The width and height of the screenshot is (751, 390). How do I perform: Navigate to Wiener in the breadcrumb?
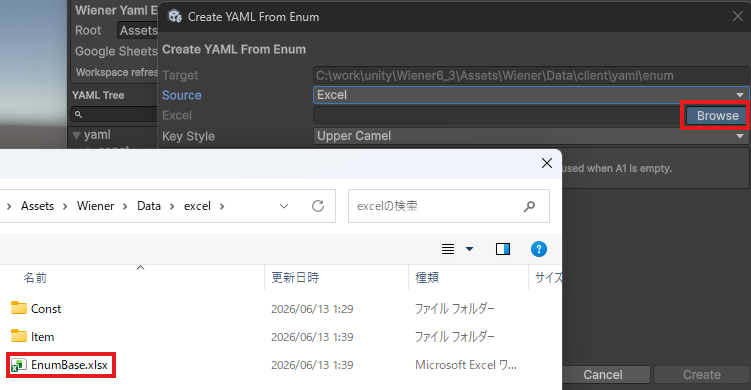pos(95,206)
